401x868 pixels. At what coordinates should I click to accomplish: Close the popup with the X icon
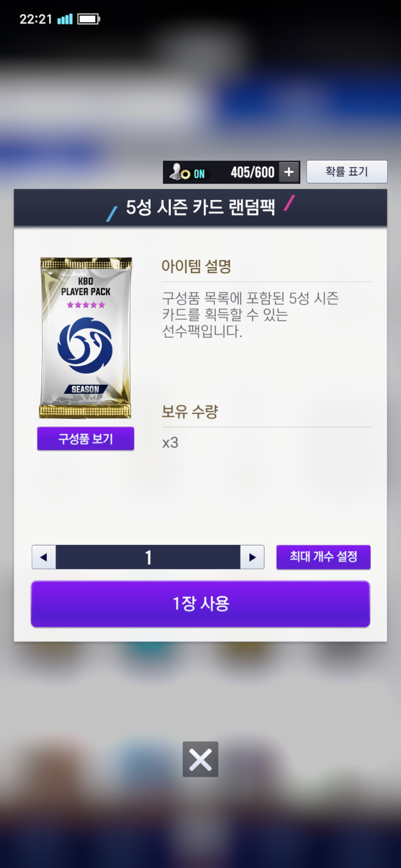[200, 759]
